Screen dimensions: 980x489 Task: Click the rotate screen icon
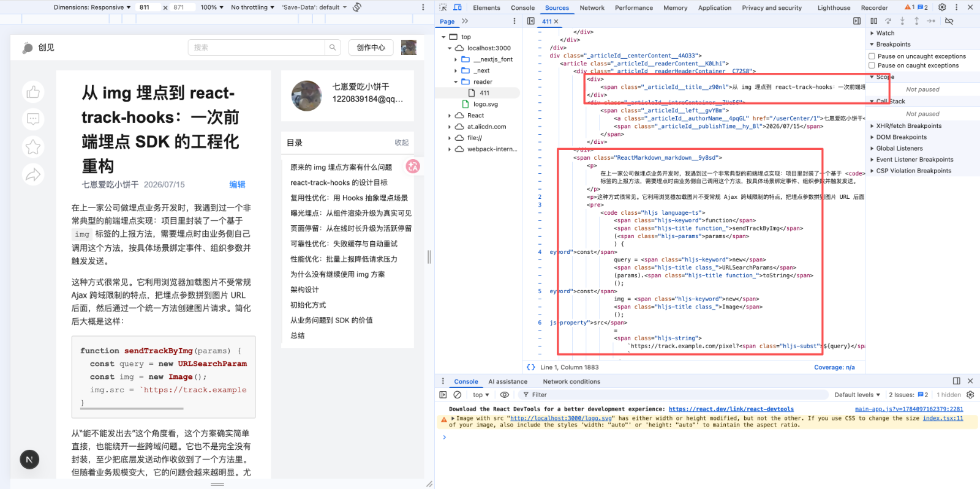(357, 7)
